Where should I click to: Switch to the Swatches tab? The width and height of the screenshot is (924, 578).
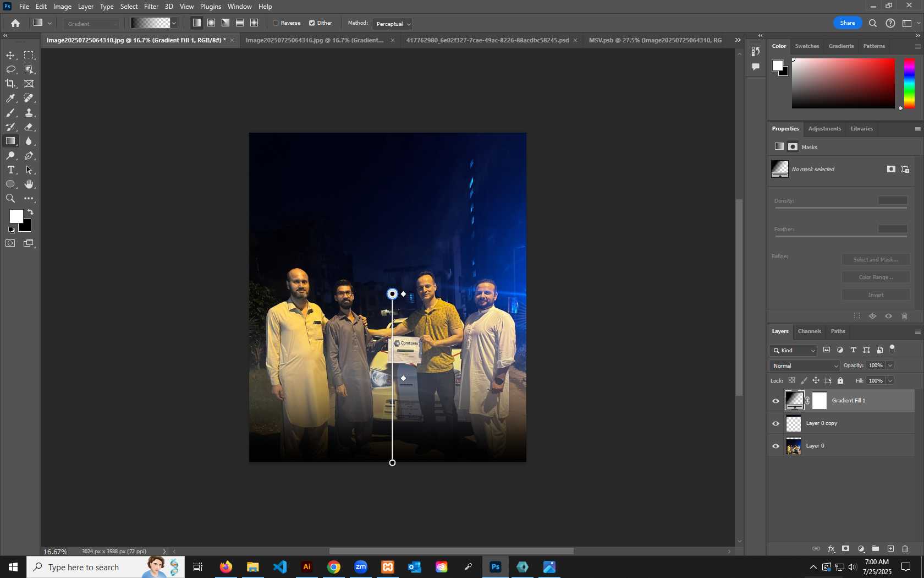(807, 46)
